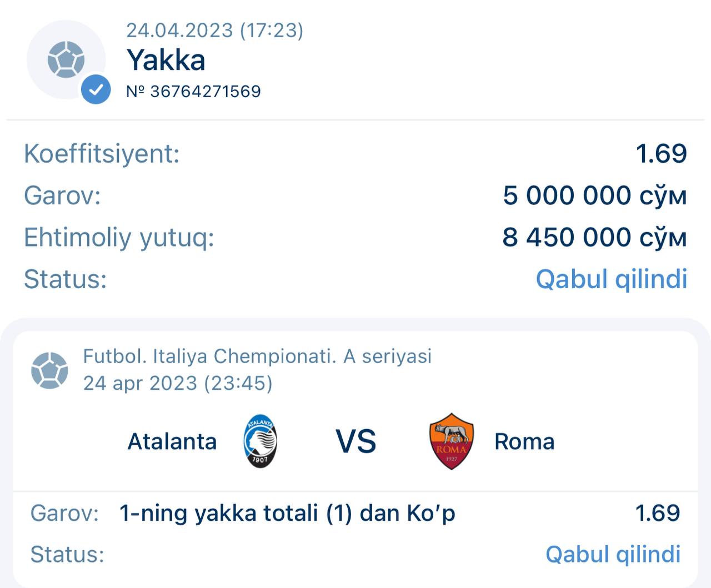Screen dimensions: 711x588
Task: Tap the match date 24 apr 2023 (23:45)
Action: tap(178, 383)
